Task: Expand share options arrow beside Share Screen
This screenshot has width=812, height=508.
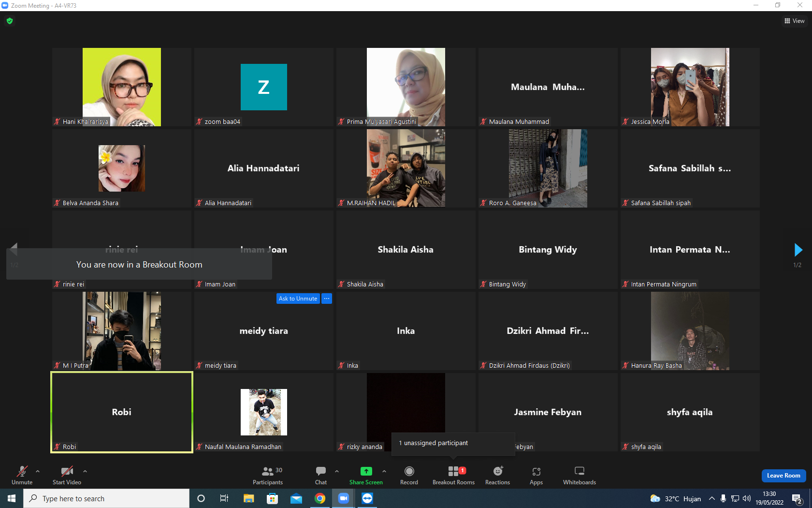Action: tap(384, 471)
